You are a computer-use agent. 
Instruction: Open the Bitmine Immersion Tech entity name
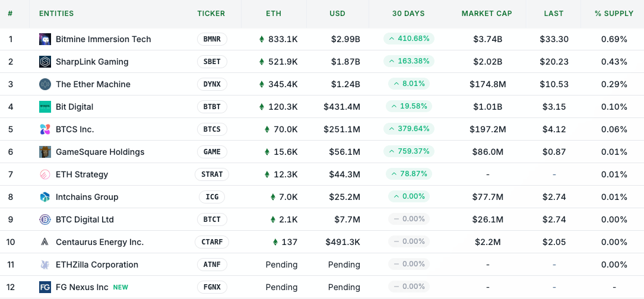(103, 39)
